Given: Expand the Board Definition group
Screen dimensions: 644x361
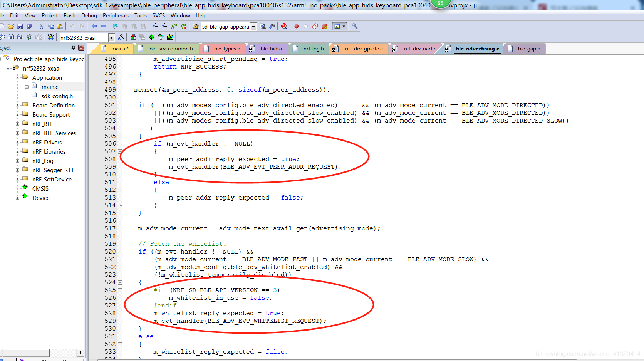Looking at the screenshot, I should pyautogui.click(x=17, y=105).
